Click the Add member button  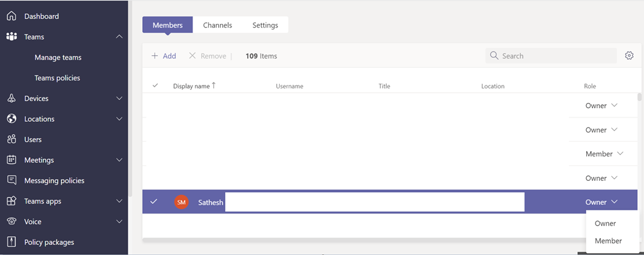pos(164,56)
